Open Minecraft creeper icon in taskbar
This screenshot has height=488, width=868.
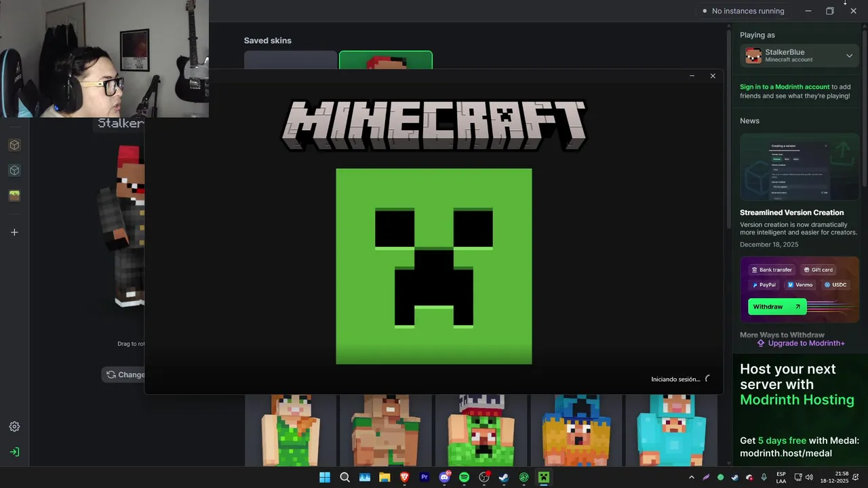543,477
